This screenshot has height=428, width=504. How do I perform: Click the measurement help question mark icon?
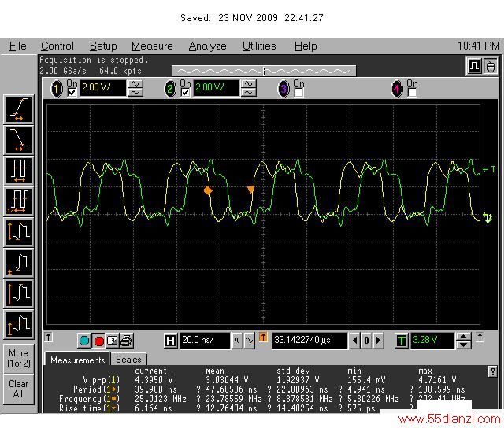click(x=492, y=371)
